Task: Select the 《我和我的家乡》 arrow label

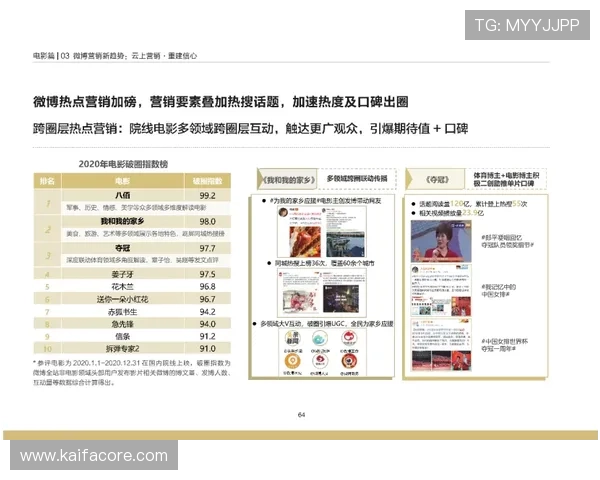Action: 287,179
